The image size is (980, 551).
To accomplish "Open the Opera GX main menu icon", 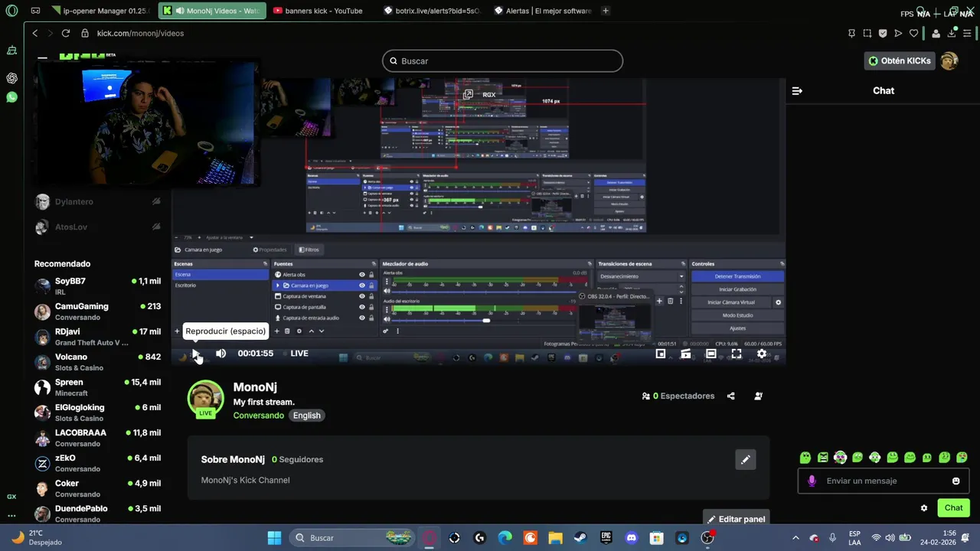I will pyautogui.click(x=11, y=11).
